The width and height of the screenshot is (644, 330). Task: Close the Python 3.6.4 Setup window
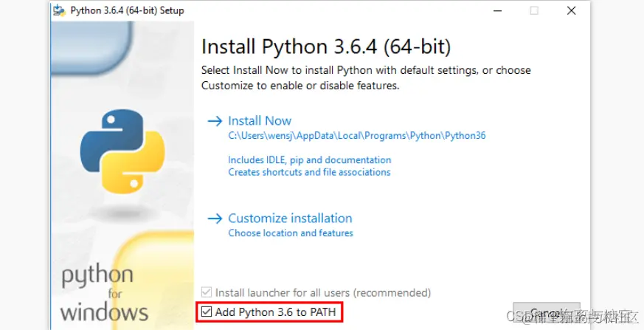point(571,10)
